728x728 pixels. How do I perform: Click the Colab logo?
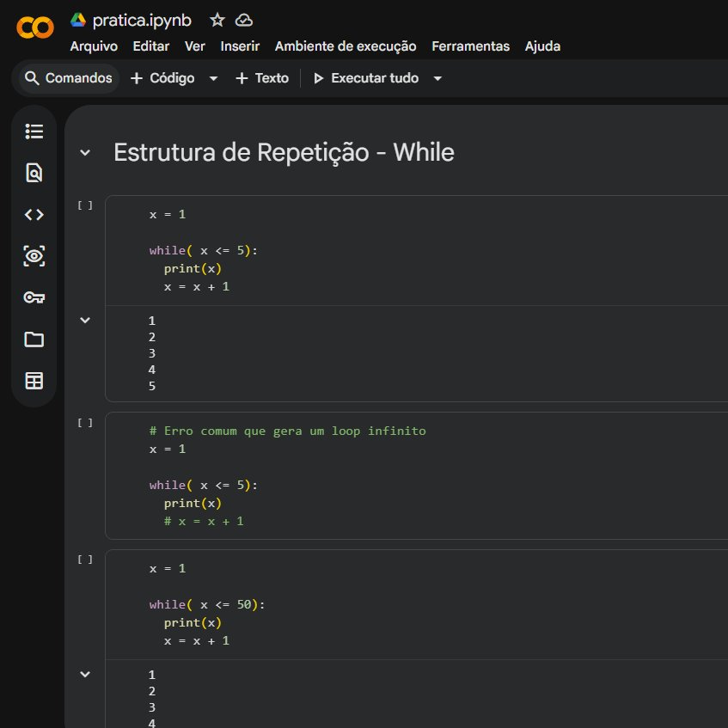pyautogui.click(x=35, y=28)
